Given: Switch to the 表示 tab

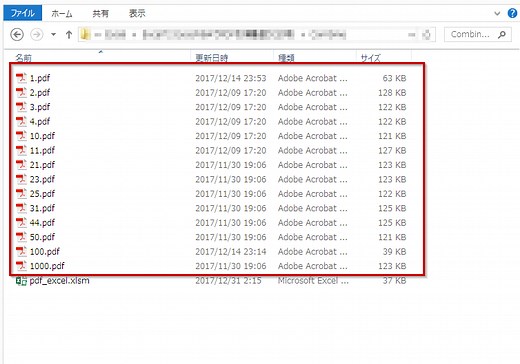Looking at the screenshot, I should [137, 13].
